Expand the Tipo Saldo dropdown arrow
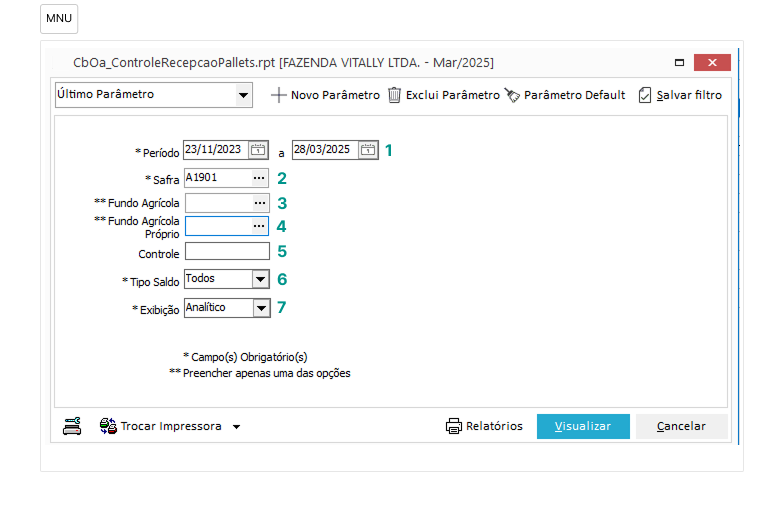784x512 pixels. pyautogui.click(x=260, y=279)
